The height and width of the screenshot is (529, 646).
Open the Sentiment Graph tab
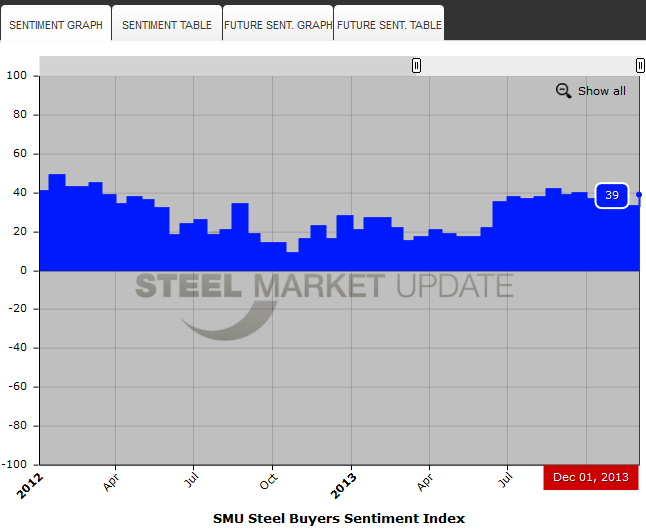[56, 25]
